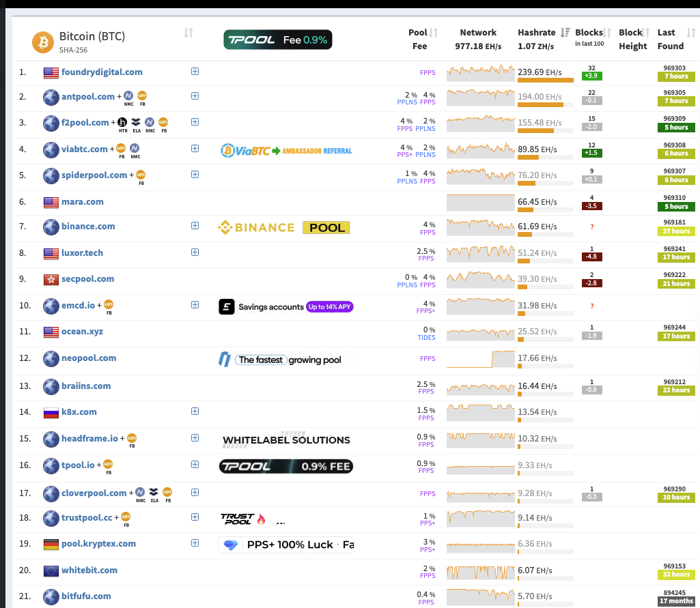This screenshot has height=608, width=700.
Task: Expand the luxor.tech row details
Action: (195, 252)
